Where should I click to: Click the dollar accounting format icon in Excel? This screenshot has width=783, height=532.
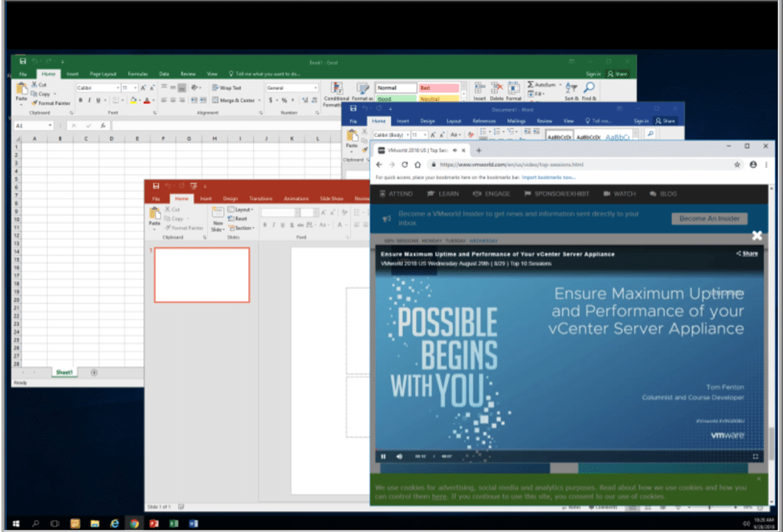pyautogui.click(x=271, y=100)
